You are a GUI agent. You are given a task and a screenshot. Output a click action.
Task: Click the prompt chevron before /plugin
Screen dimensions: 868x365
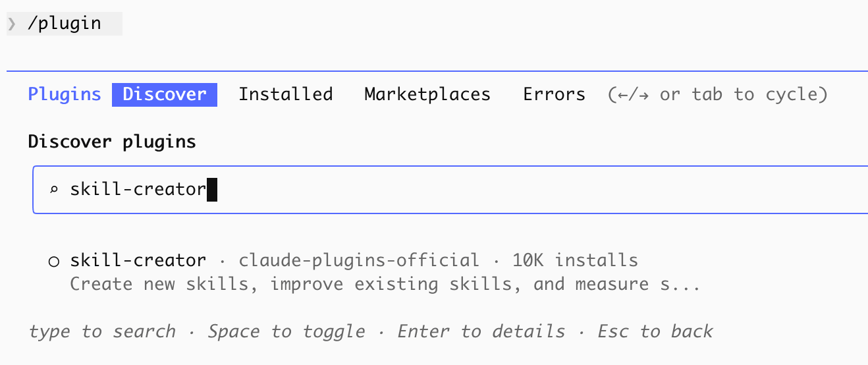click(x=12, y=24)
